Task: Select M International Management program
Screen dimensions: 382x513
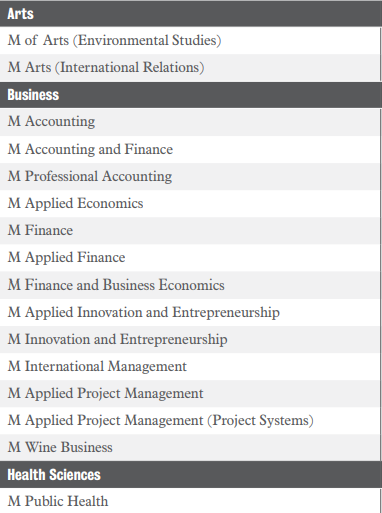Action: [x=190, y=366]
